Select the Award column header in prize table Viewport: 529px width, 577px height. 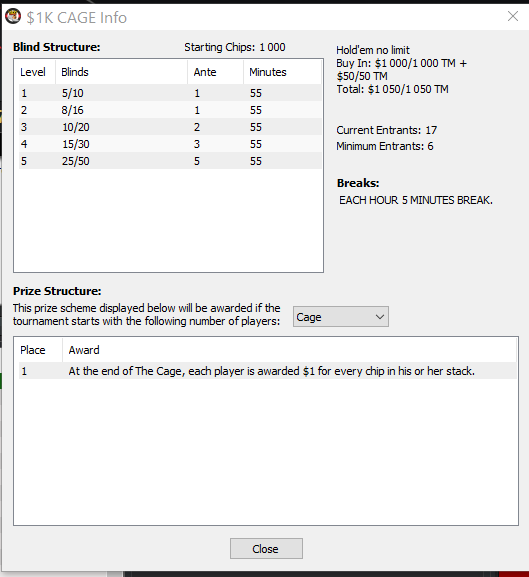(x=289, y=350)
